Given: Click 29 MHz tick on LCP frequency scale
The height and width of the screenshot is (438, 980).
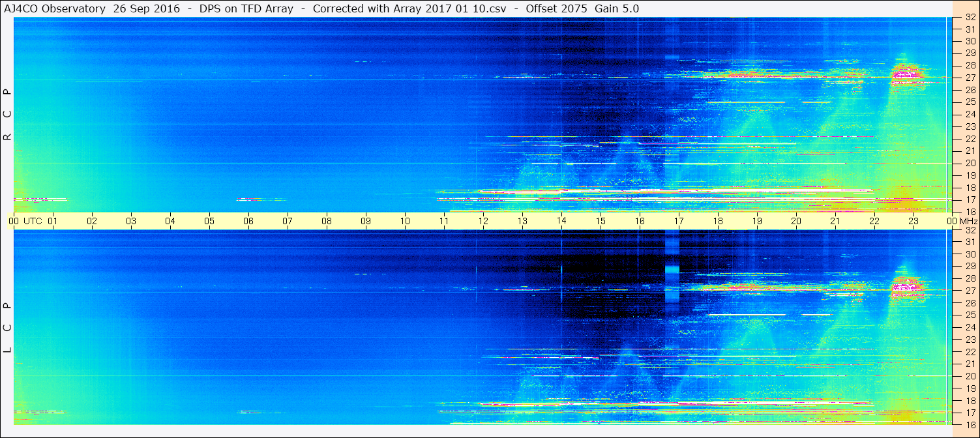Looking at the screenshot, I should pyautogui.click(x=970, y=266).
